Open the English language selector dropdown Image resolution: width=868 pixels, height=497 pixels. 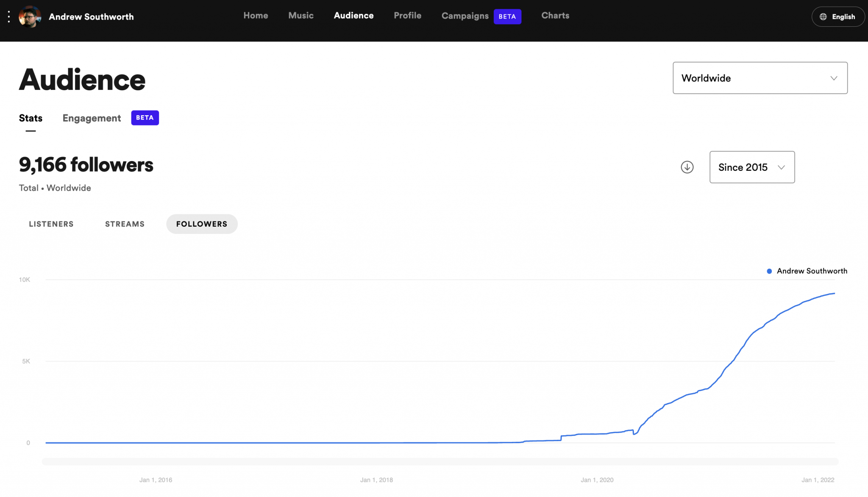click(837, 16)
